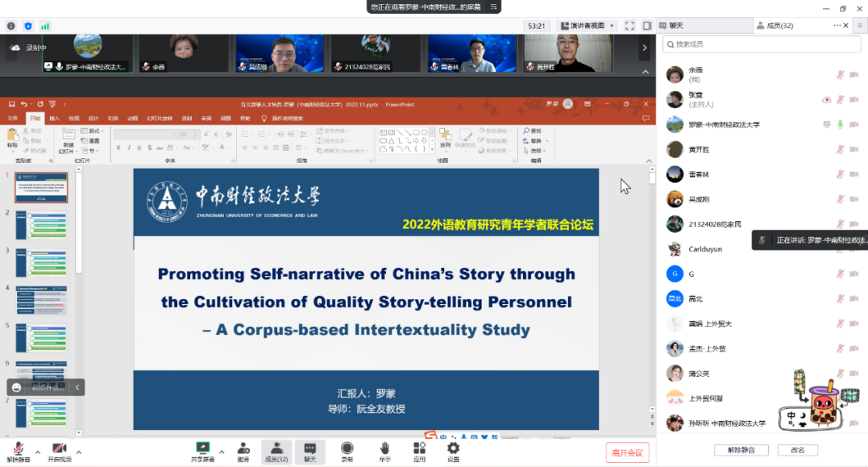The height and width of the screenshot is (467, 868).
Task: Select the 吴成刚 video tile
Action: click(x=280, y=53)
